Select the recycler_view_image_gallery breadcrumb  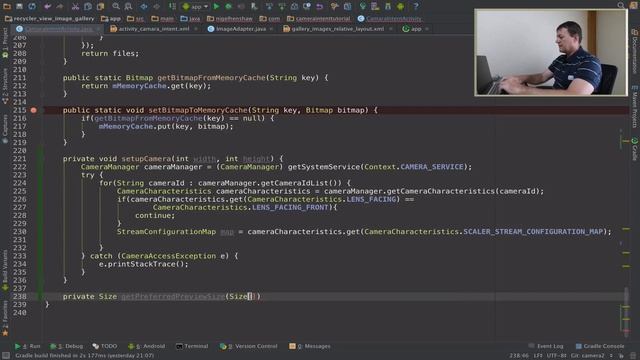(49, 18)
